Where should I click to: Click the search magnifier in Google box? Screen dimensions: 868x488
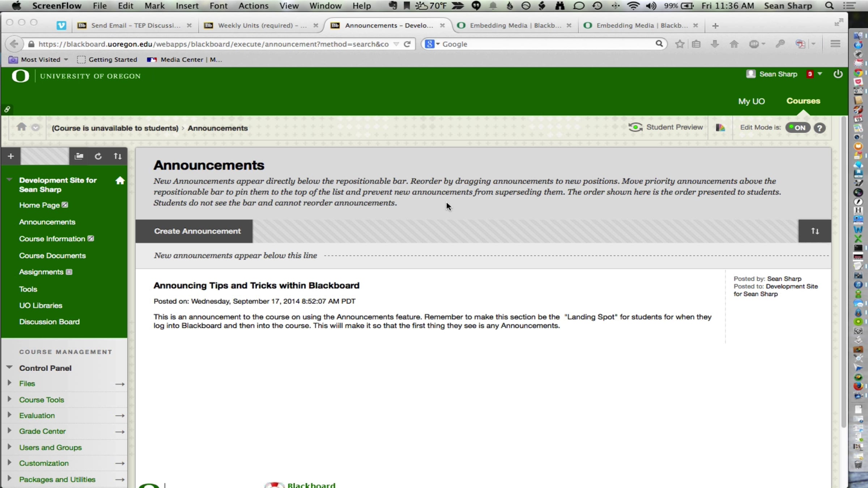(x=659, y=44)
